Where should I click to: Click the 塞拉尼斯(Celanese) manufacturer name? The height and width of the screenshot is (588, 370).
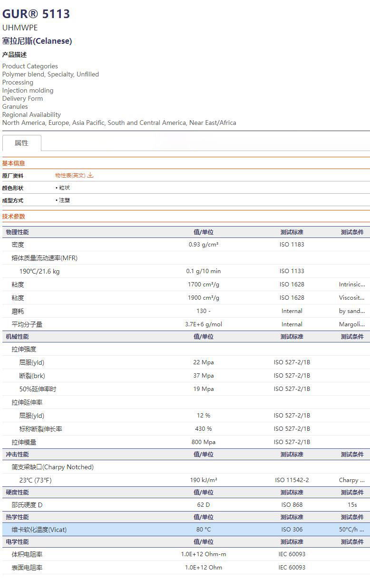tap(37, 41)
